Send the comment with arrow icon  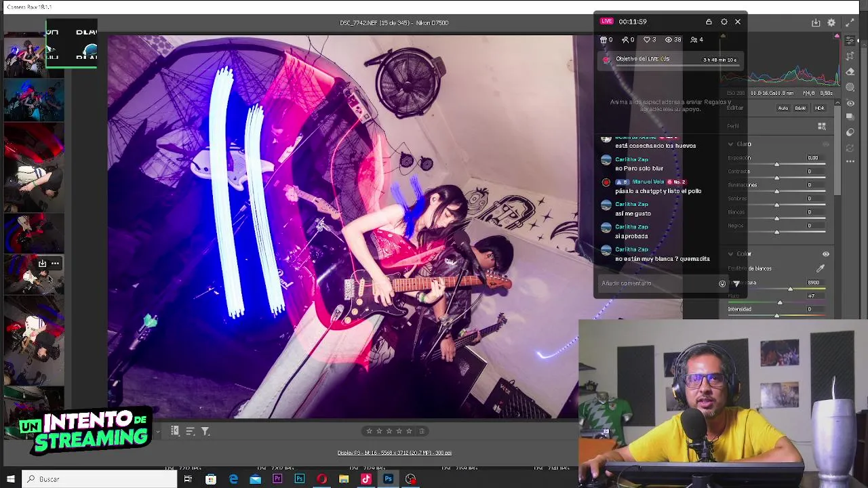pyautogui.click(x=736, y=283)
